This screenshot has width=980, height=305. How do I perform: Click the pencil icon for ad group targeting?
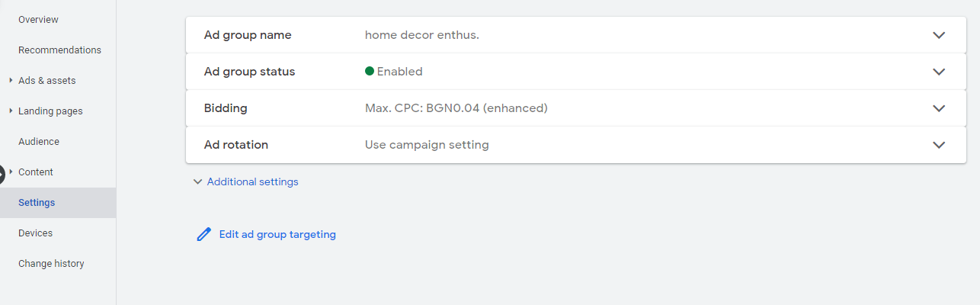point(203,234)
